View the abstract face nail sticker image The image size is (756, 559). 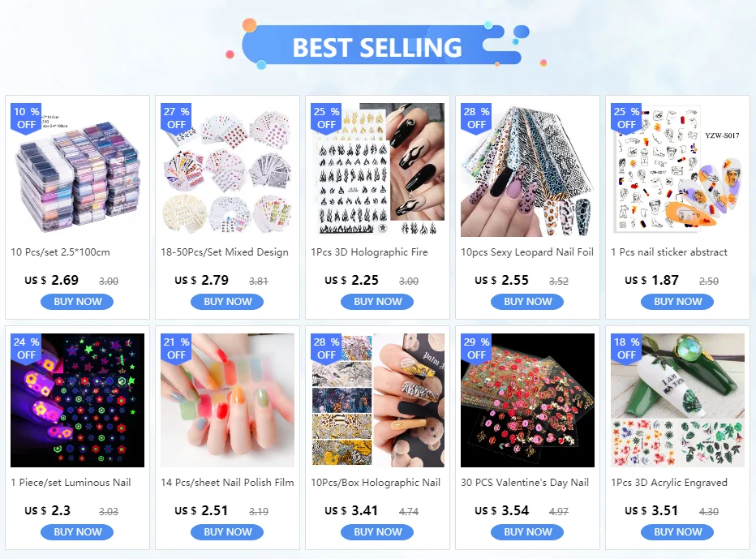(x=677, y=170)
